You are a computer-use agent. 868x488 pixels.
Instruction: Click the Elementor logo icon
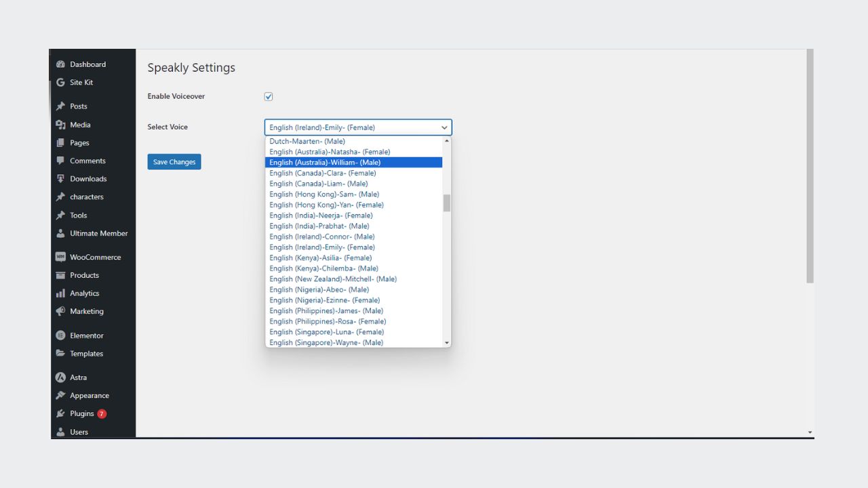60,335
